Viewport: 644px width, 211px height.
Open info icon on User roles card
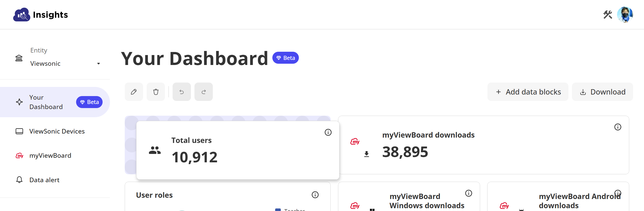(x=315, y=195)
